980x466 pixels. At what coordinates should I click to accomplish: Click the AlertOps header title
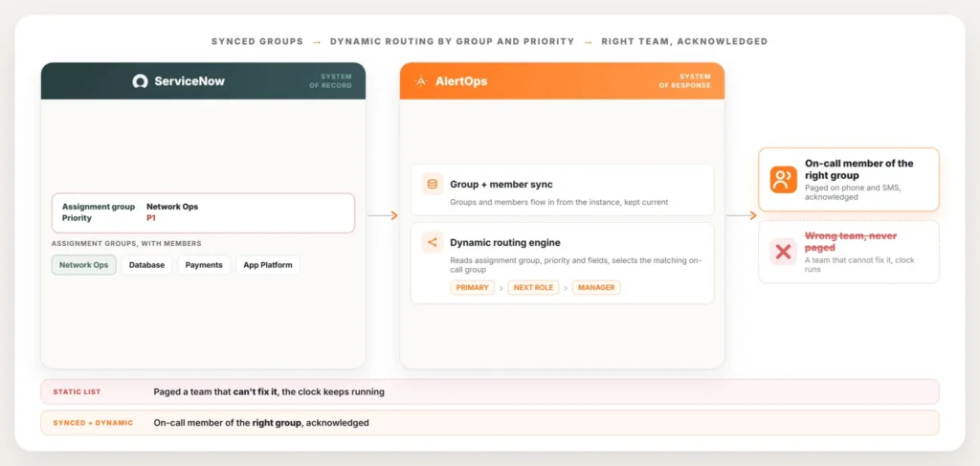(461, 81)
